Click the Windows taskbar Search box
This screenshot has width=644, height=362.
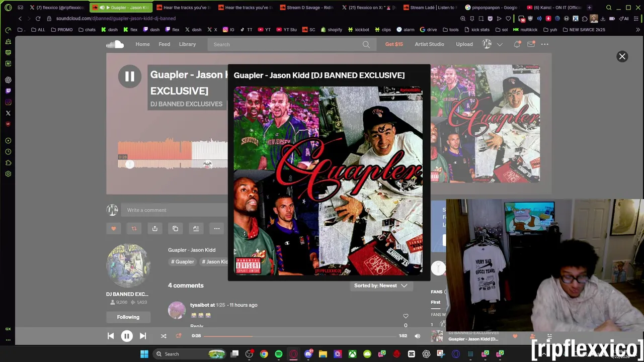click(x=190, y=354)
